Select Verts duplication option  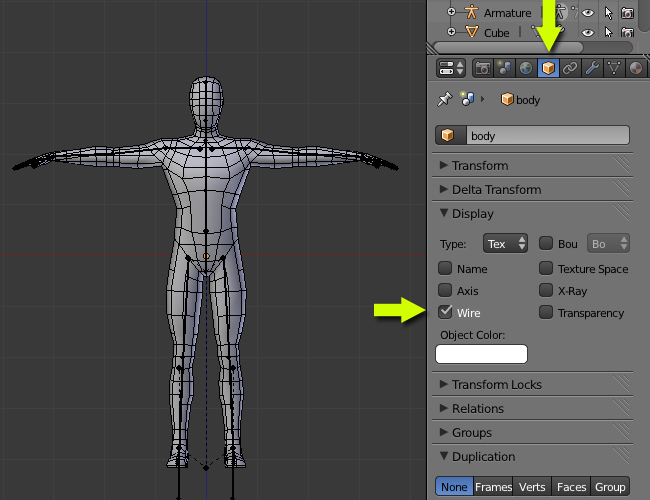(532, 487)
